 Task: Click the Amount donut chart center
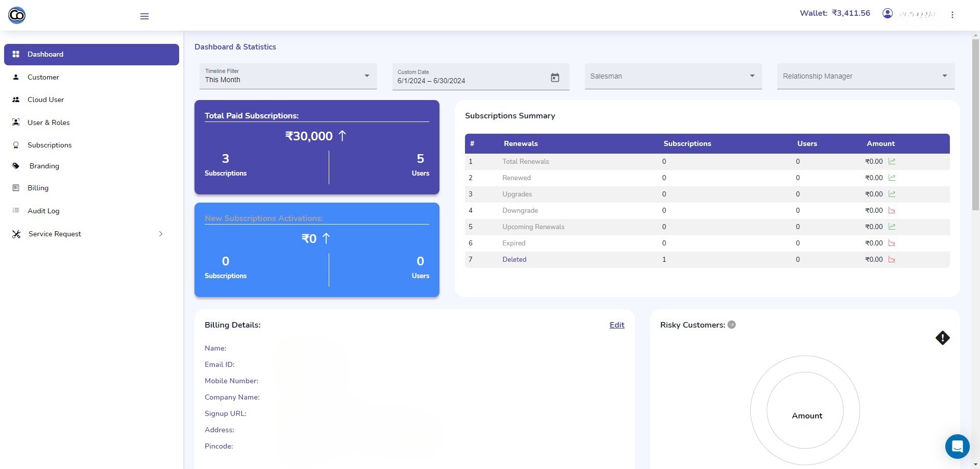pos(806,416)
